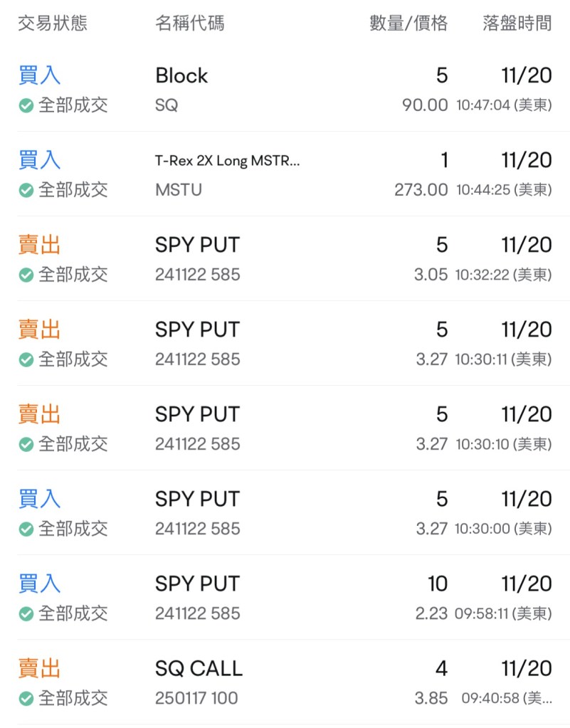Tap the green check on the SPY PUT 2.23 order
This screenshot has width=570, height=728.
(26, 614)
